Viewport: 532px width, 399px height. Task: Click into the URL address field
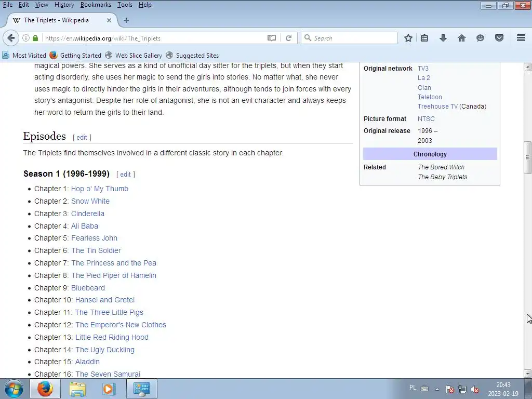pyautogui.click(x=154, y=38)
